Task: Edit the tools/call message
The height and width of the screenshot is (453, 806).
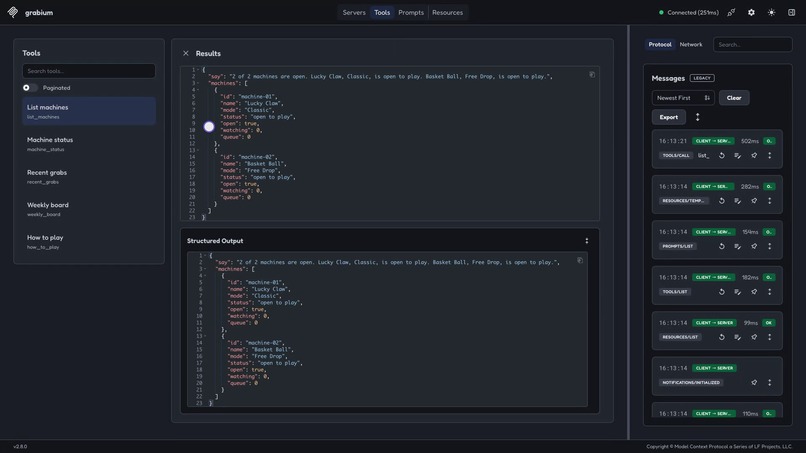Action: pos(737,155)
